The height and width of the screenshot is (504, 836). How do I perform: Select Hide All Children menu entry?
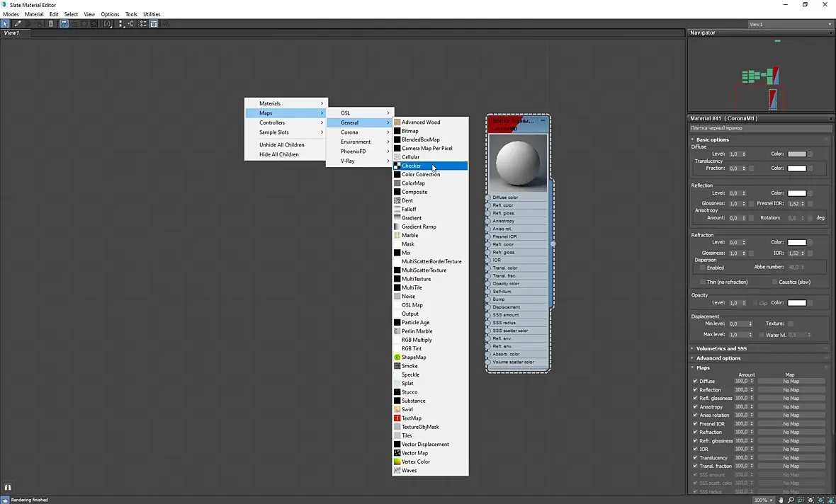click(x=279, y=154)
